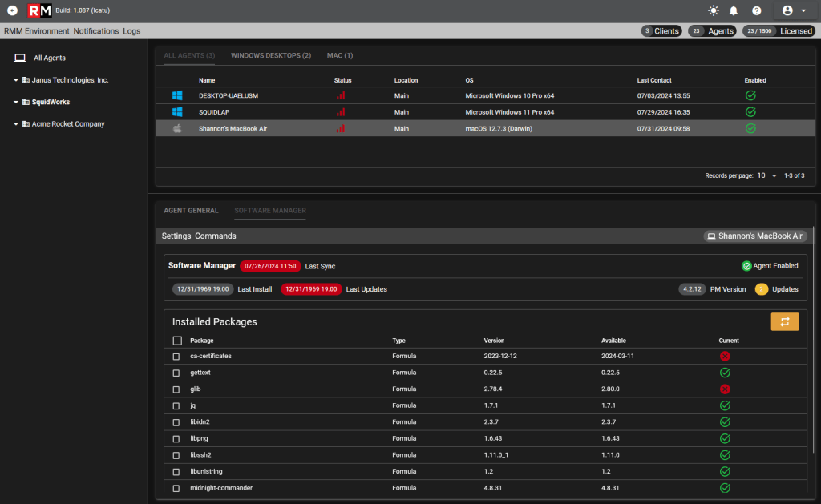Image resolution: width=821 pixels, height=504 pixels.
Task: Open the Commands menu
Action: click(215, 236)
